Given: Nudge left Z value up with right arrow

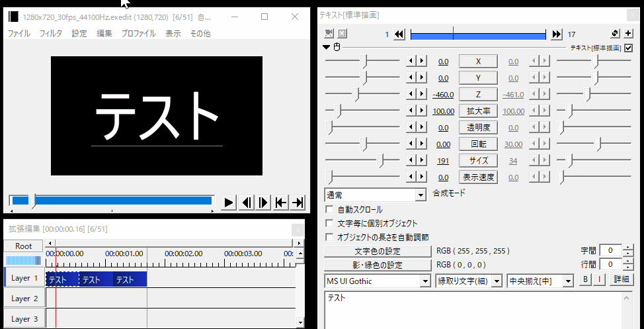Looking at the screenshot, I should pyautogui.click(x=422, y=95).
